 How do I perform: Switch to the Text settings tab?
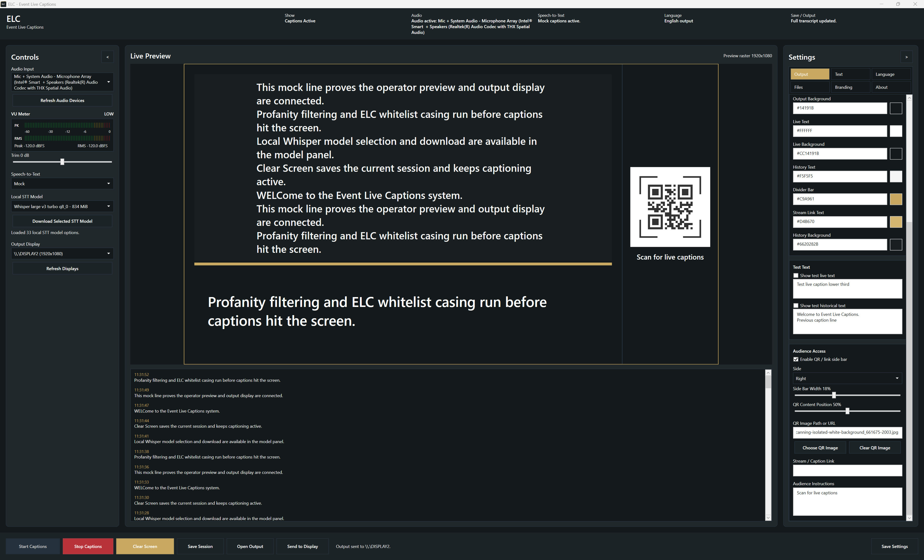click(850, 74)
